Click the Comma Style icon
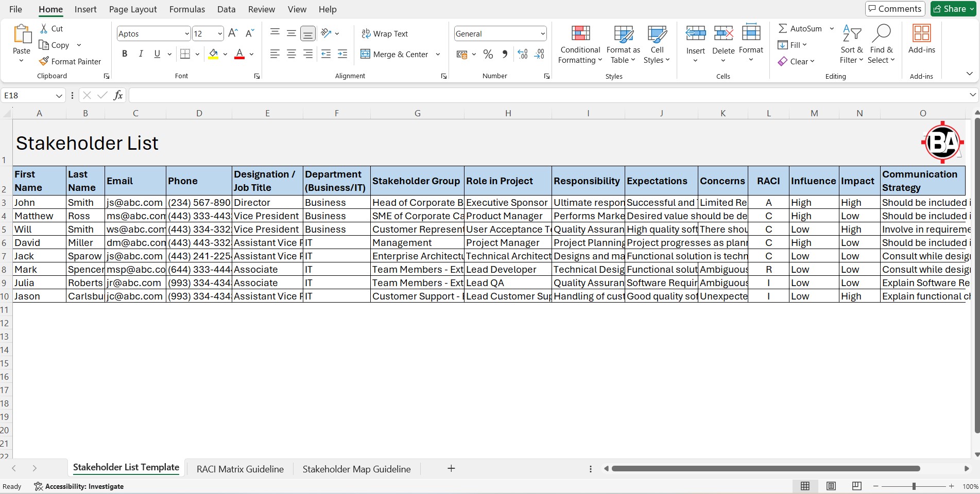This screenshot has height=494, width=980. (x=505, y=54)
